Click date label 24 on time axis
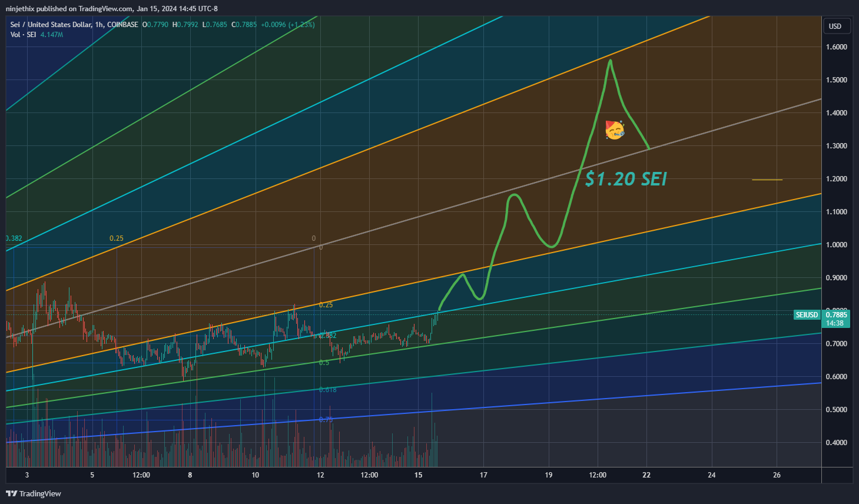This screenshot has width=859, height=504. [712, 475]
